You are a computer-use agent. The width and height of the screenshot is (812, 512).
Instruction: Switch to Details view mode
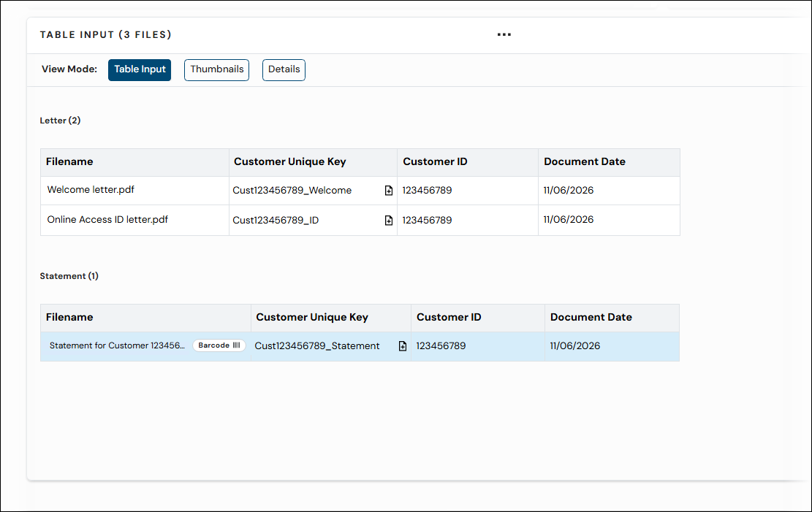click(284, 70)
